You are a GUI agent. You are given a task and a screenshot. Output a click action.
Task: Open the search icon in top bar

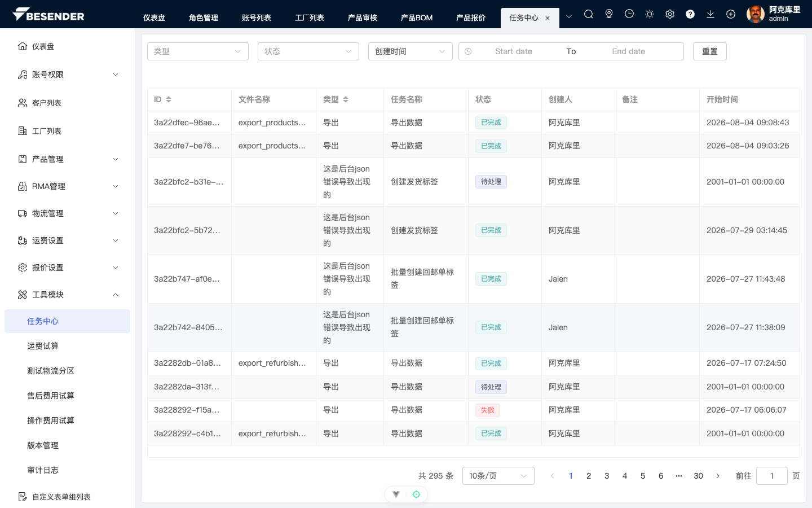click(x=588, y=14)
